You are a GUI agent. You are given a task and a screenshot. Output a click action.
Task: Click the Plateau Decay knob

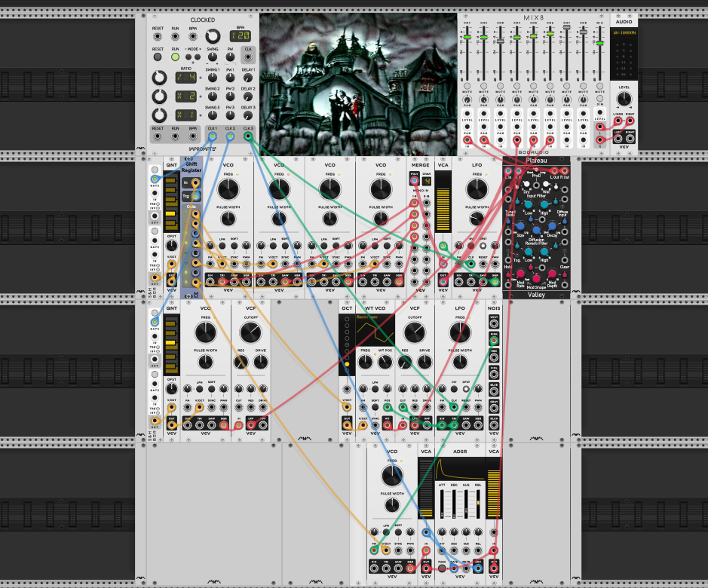coord(552,226)
